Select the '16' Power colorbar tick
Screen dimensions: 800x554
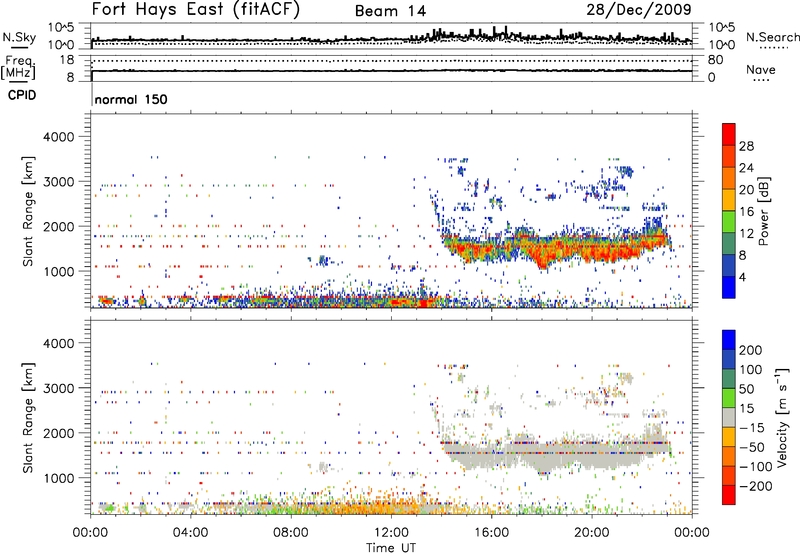[746, 212]
